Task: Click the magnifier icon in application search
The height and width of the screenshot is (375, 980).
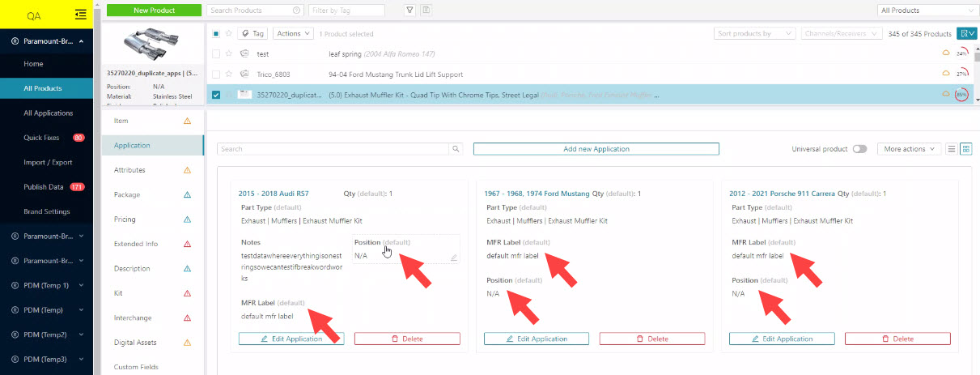Action: point(456,149)
